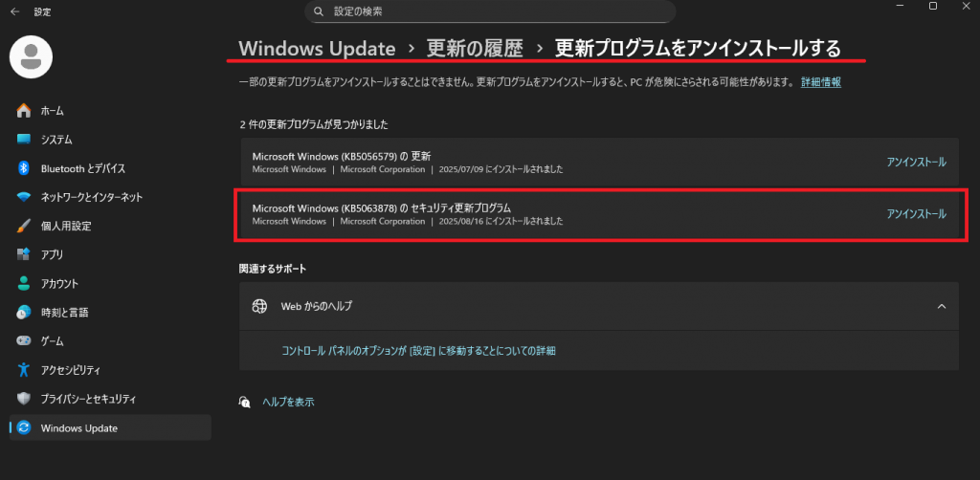Click the ゲーム controller icon

click(x=24, y=341)
